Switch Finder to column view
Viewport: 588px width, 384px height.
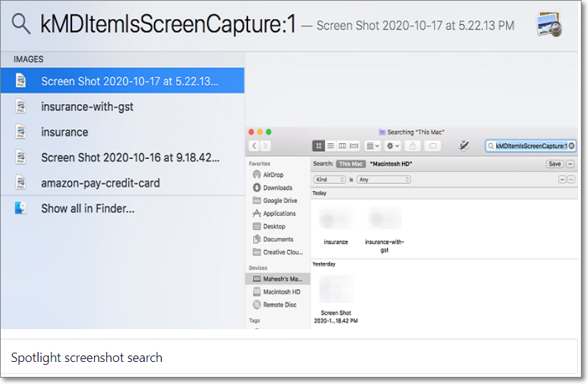coord(342,146)
